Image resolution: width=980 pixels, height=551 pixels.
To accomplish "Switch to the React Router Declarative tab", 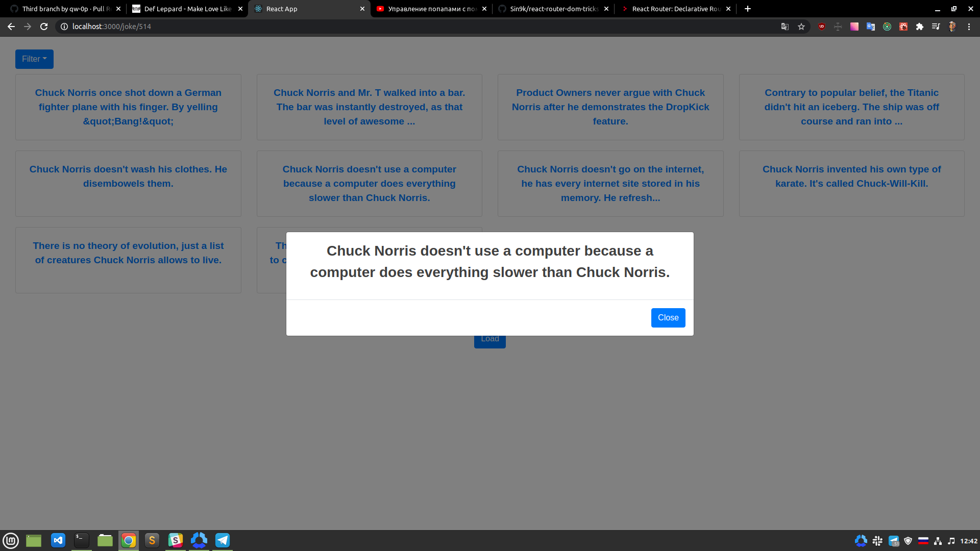I will 675,9.
